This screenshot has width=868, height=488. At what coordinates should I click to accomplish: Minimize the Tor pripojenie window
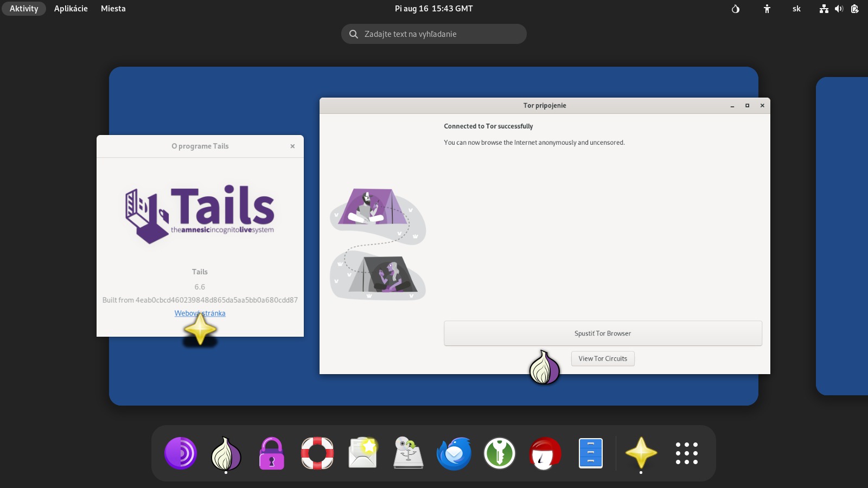pyautogui.click(x=732, y=106)
